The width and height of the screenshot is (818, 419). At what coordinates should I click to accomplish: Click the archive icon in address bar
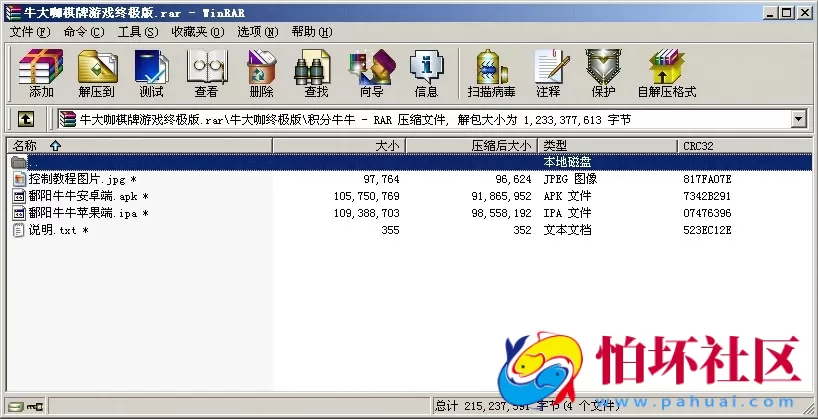click(67, 119)
